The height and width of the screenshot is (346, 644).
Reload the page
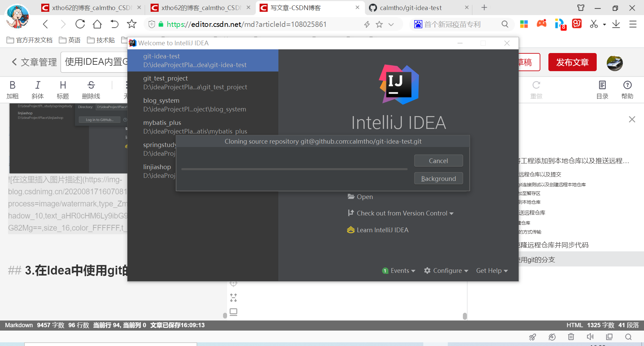(80, 24)
